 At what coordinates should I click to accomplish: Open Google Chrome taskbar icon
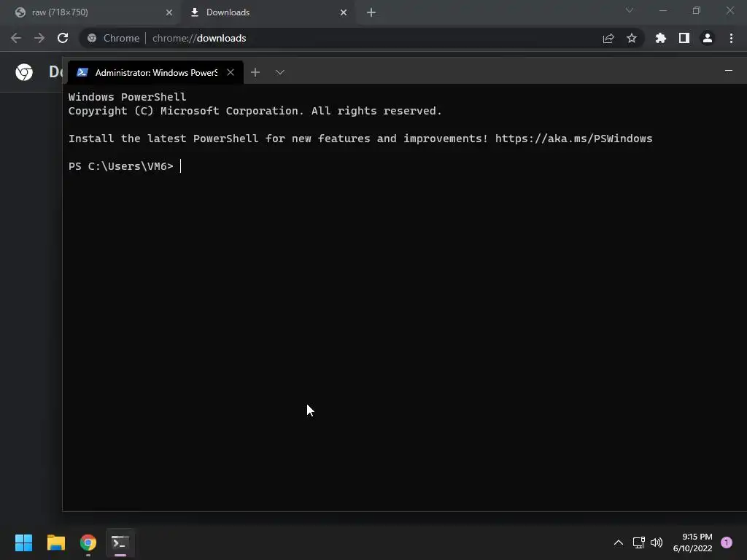[88, 542]
